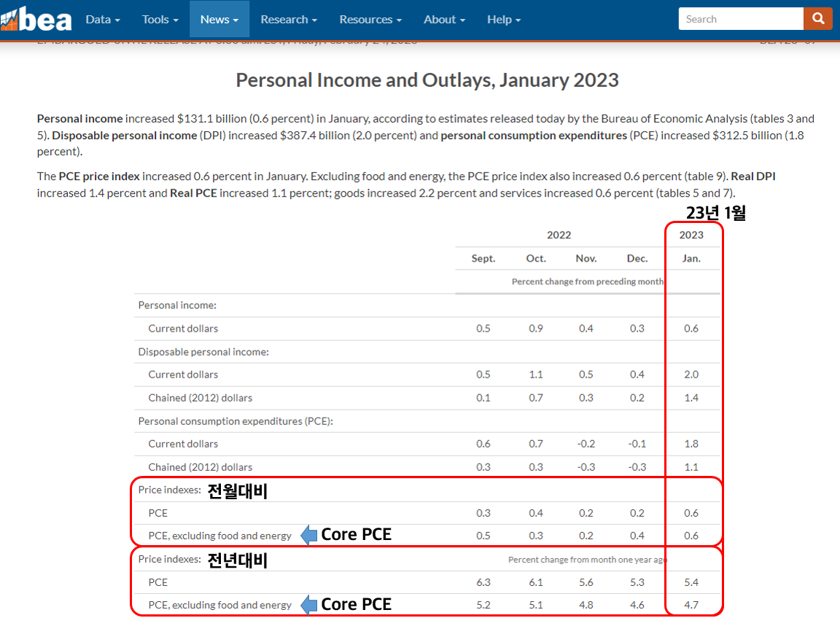
Task: Click the 'Jan.' column header
Action: point(691,259)
